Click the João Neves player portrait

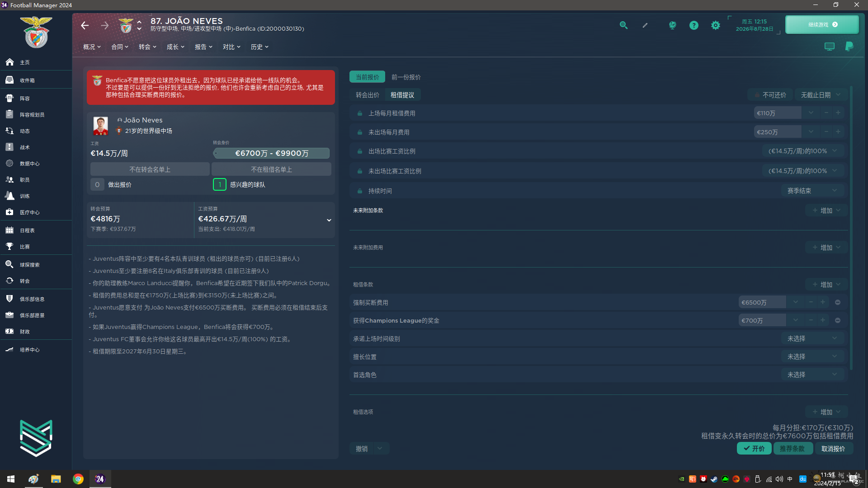[100, 126]
